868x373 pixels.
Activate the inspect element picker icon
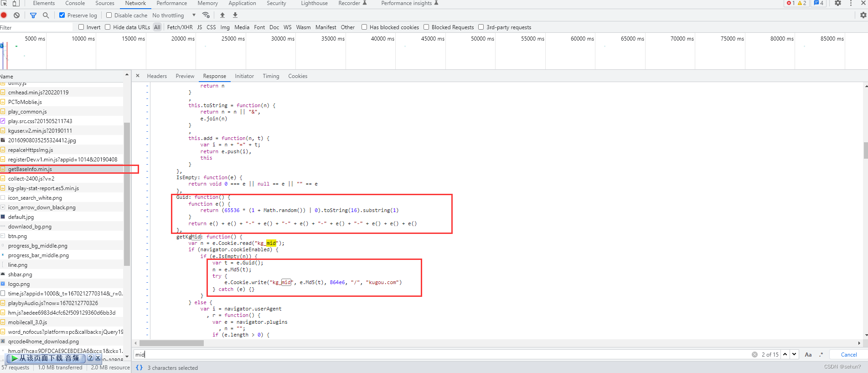pos(4,3)
